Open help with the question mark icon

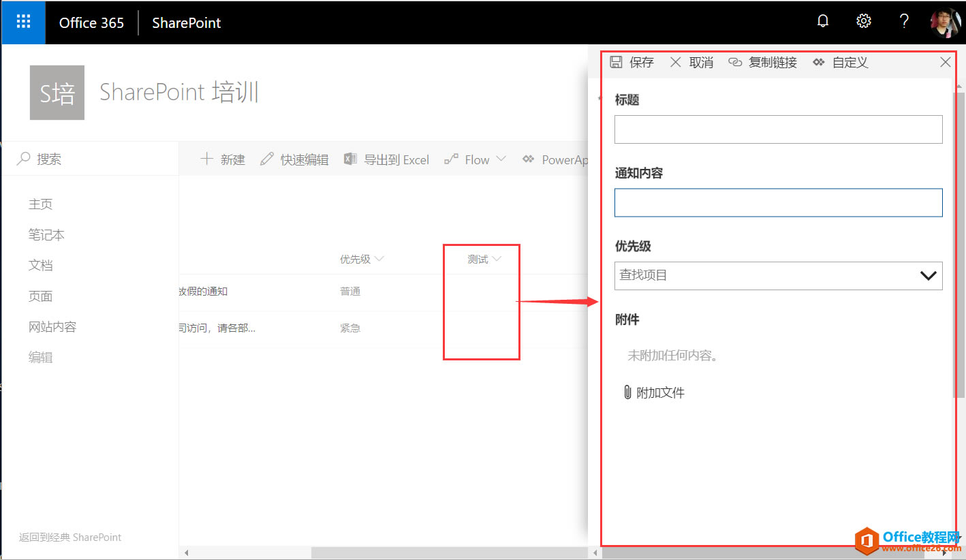coord(904,21)
